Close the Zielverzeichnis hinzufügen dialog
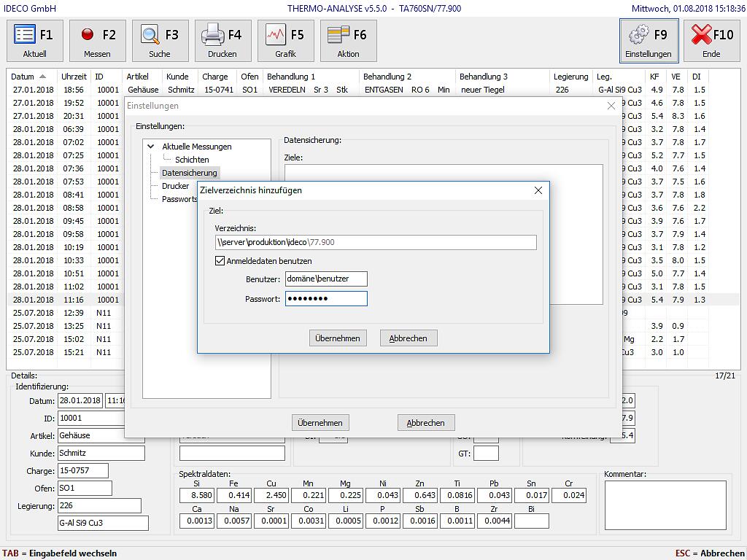747x560 pixels. (538, 190)
